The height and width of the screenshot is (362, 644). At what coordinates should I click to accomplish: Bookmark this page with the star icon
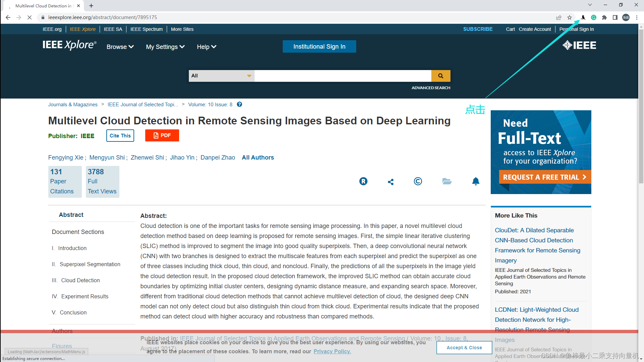570,17
